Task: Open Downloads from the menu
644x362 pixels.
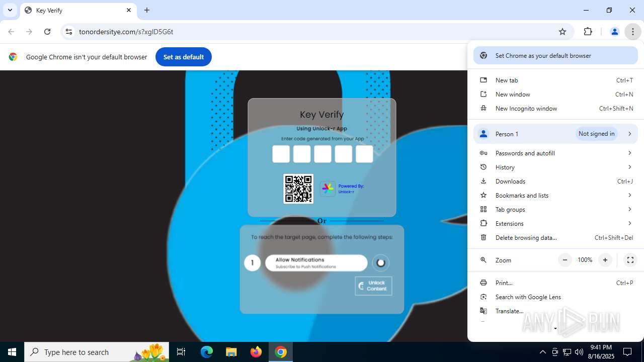Action: coord(555,182)
